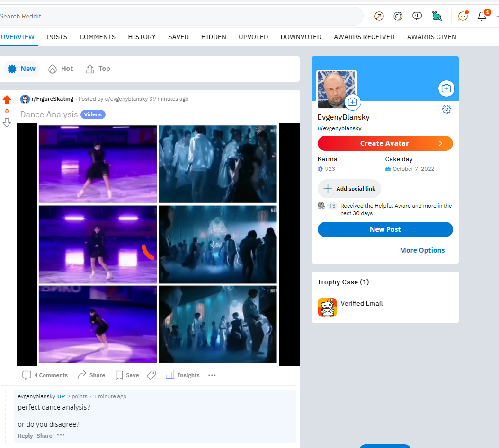This screenshot has height=448, width=499.
Task: Open the notifications bell
Action: tap(482, 16)
